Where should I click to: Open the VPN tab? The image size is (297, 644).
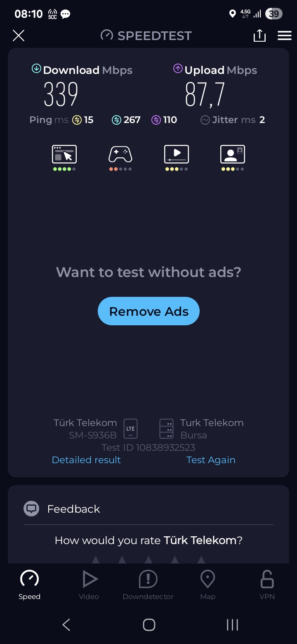[267, 585]
